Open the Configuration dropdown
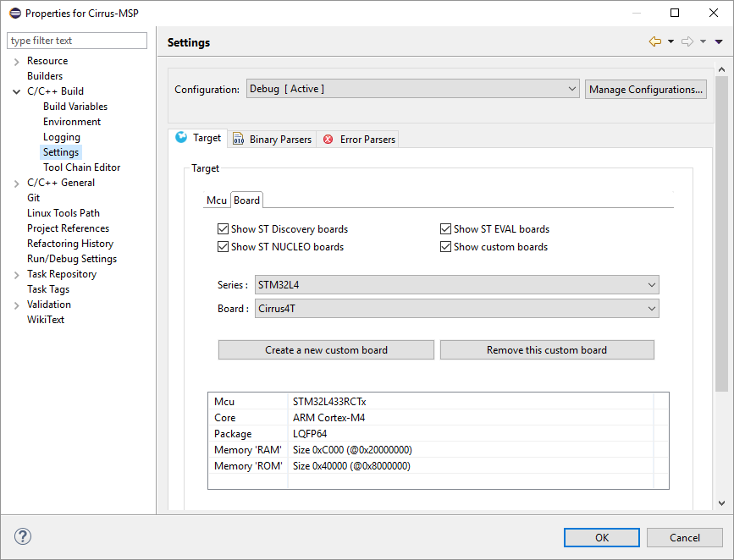 pyautogui.click(x=413, y=89)
